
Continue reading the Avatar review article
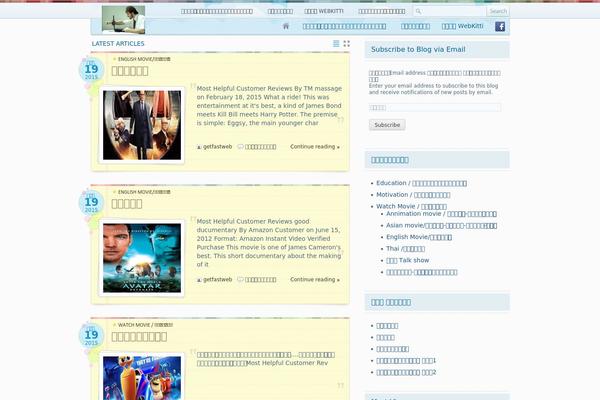[x=315, y=279]
